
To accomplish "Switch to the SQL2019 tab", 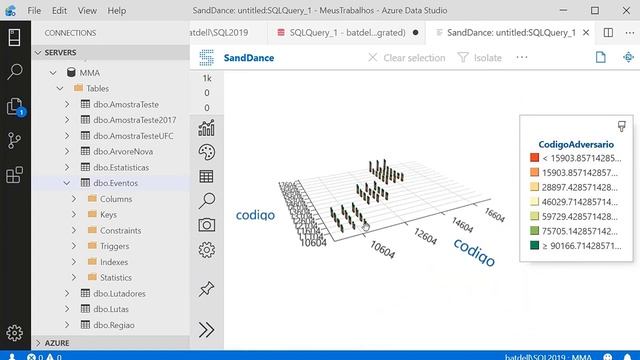I will click(x=229, y=33).
